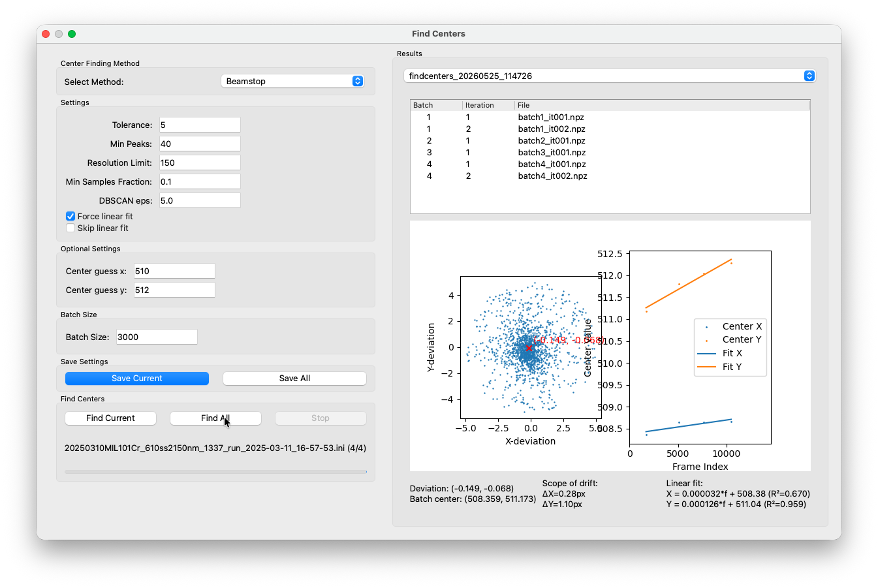The width and height of the screenshot is (878, 588).
Task: Click the Frame Index linear fit plot
Action: click(x=700, y=347)
